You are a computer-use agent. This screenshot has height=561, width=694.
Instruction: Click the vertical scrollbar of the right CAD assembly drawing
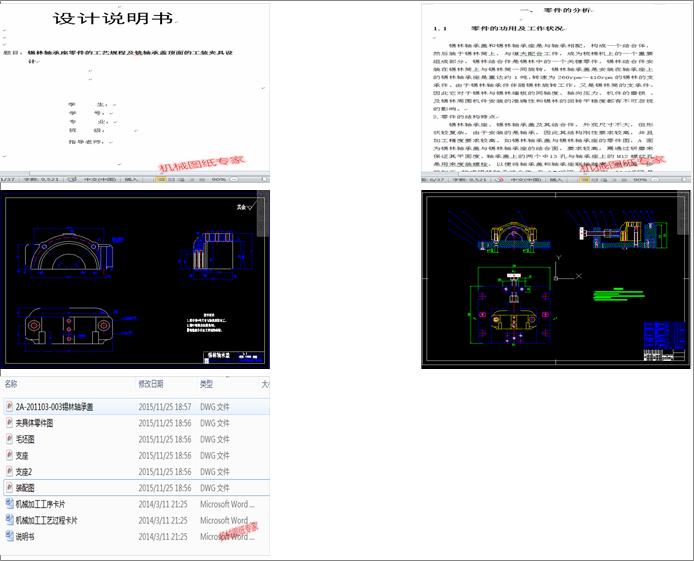[x=683, y=214]
